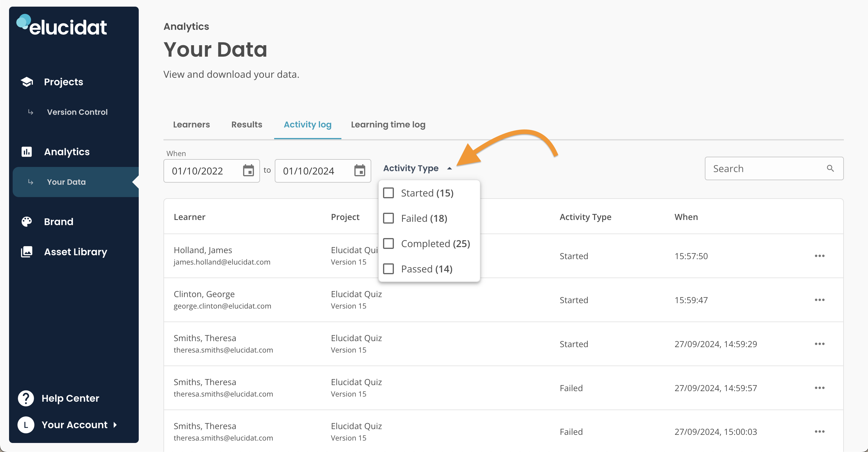Click the Your Account avatar L icon
The height and width of the screenshot is (452, 868).
(26, 425)
